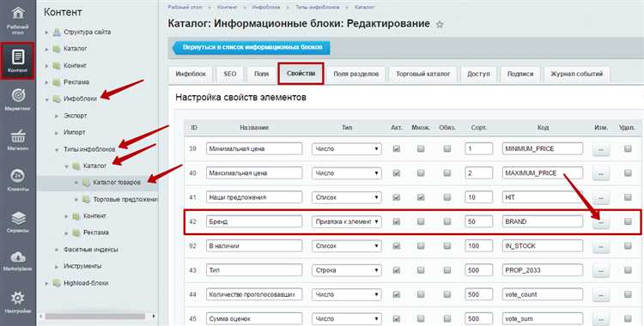The width and height of the screenshot is (644, 326).
Task: Check delete box for PROP_2033 row
Action: [x=628, y=270]
